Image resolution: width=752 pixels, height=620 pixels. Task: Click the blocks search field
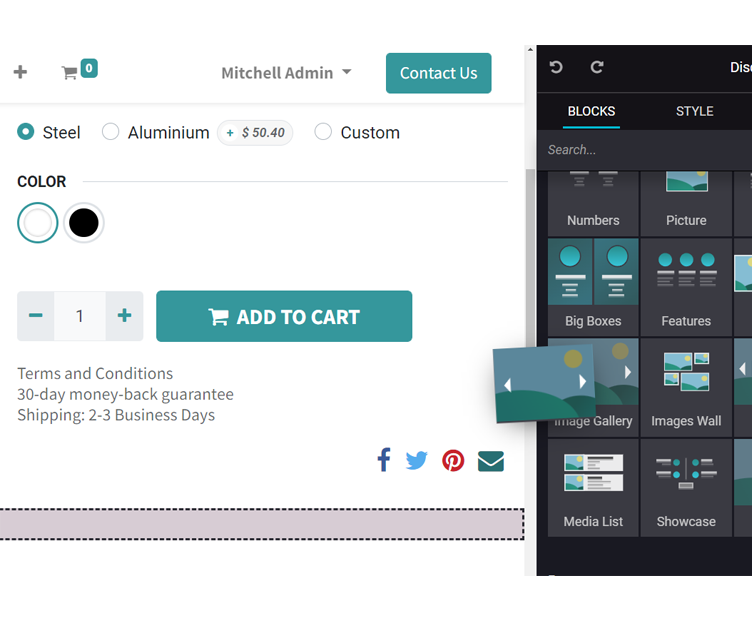pos(640,150)
